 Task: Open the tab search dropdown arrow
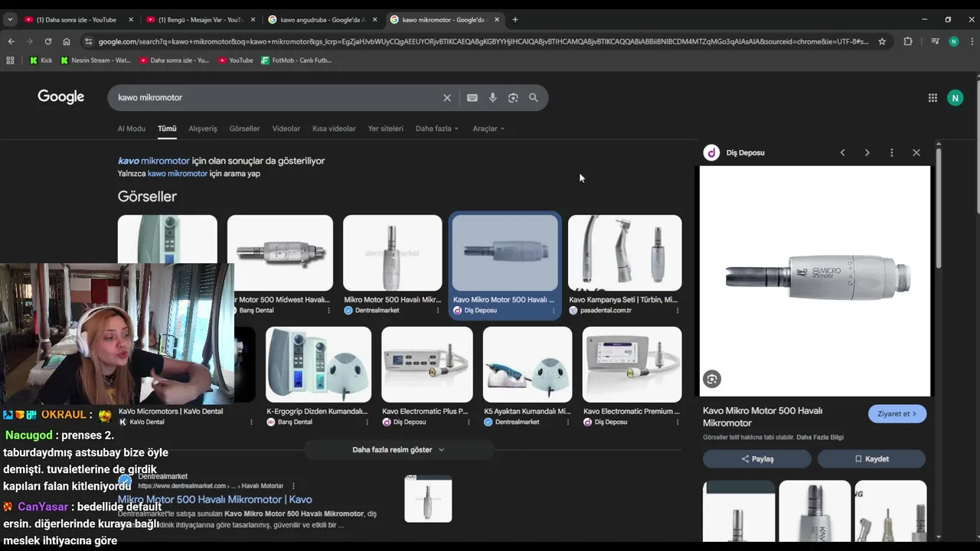[x=10, y=19]
